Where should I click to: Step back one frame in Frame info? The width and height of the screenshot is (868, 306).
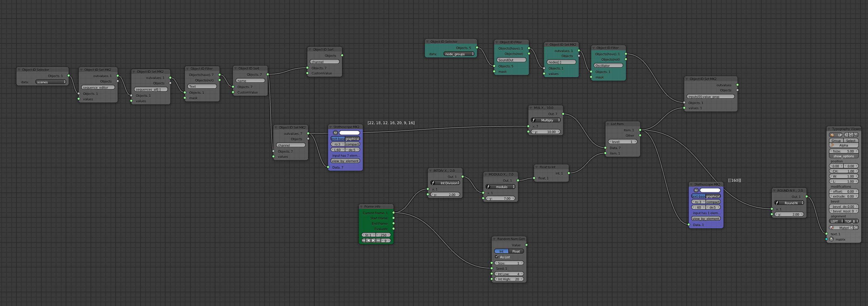368,240
